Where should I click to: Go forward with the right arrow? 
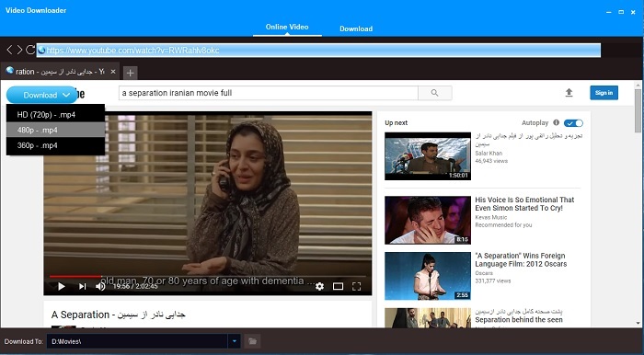19,50
